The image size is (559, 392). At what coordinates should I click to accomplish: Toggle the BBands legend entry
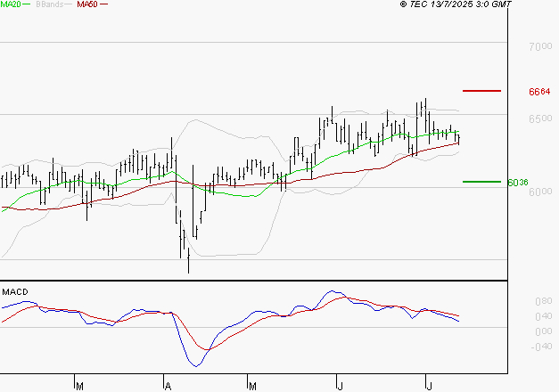coord(47,4)
